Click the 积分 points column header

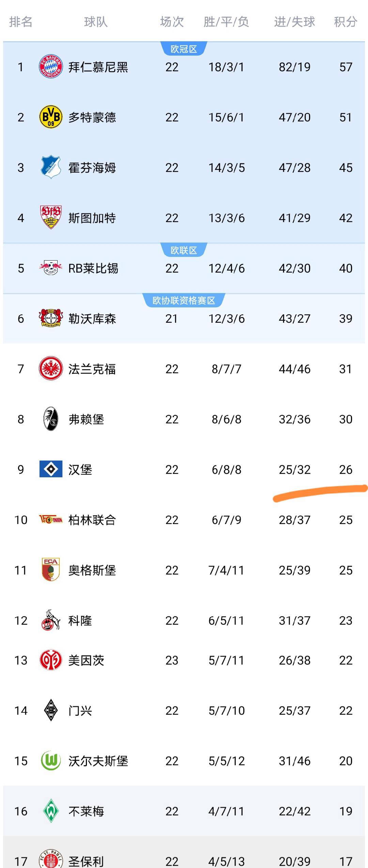345,22
